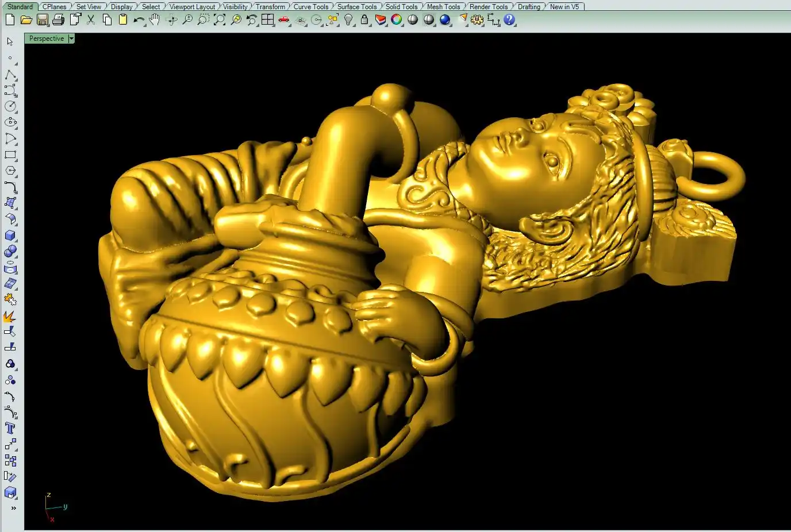Click the Explode tool icon
The height and width of the screenshot is (532, 791).
(x=10, y=317)
